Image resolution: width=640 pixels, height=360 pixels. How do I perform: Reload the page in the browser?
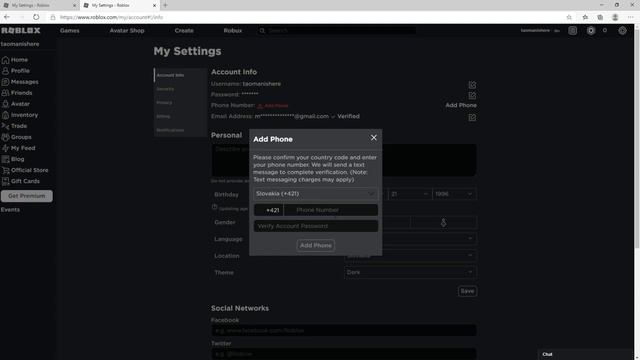click(36, 17)
